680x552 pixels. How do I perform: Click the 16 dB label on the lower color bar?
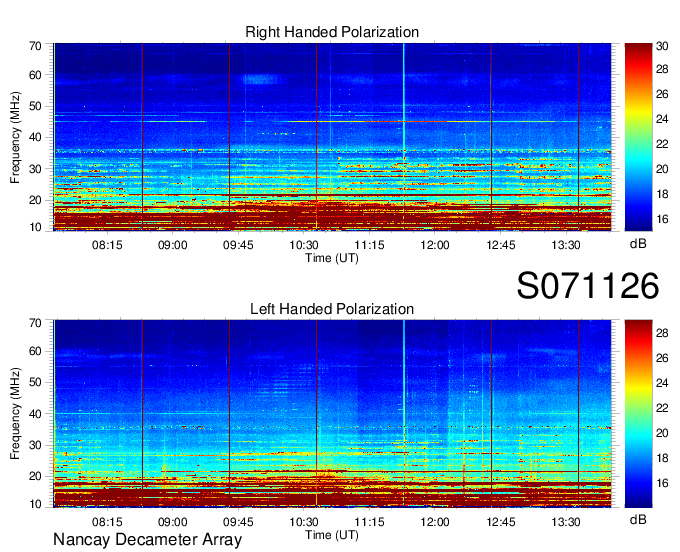[x=662, y=483]
